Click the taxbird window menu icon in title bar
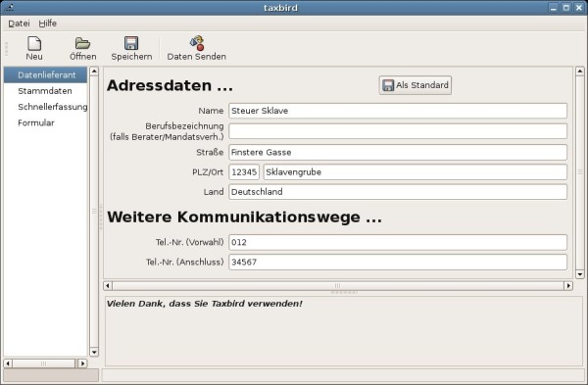 pos(10,7)
